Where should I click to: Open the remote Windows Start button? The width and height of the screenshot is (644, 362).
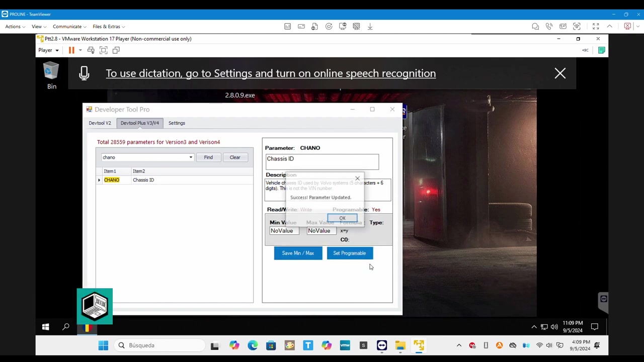(45, 327)
